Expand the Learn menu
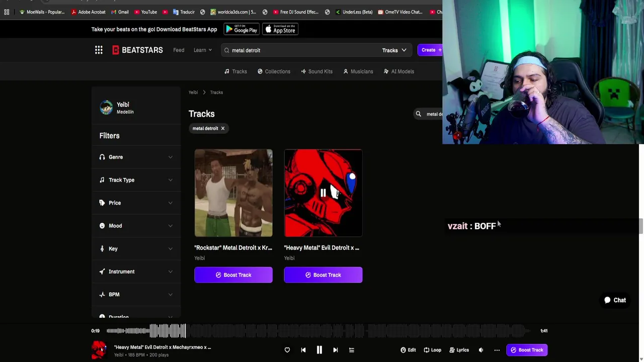The image size is (644, 362). tap(202, 50)
